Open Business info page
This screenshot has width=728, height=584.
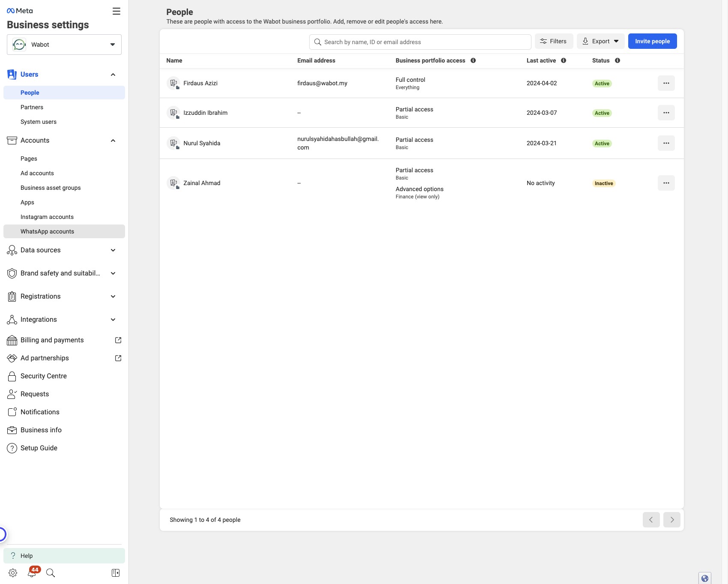64,430
